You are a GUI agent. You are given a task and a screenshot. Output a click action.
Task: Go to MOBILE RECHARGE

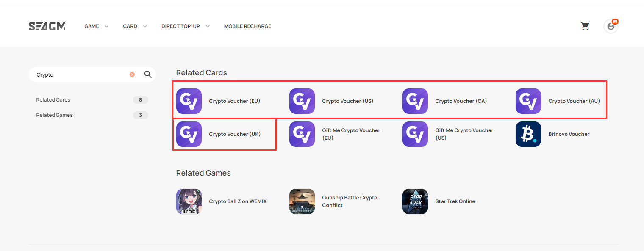coord(247,26)
